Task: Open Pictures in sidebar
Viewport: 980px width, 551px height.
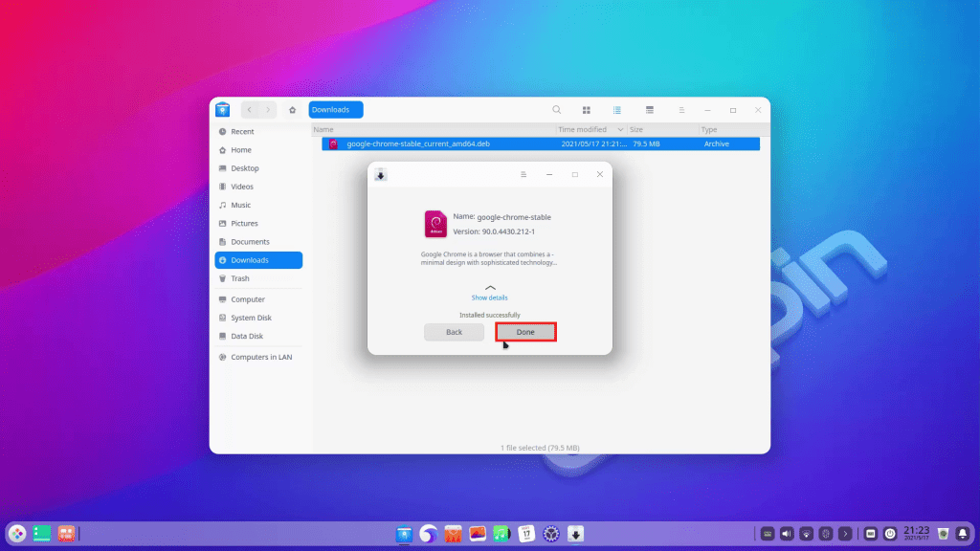Action: [x=258, y=223]
